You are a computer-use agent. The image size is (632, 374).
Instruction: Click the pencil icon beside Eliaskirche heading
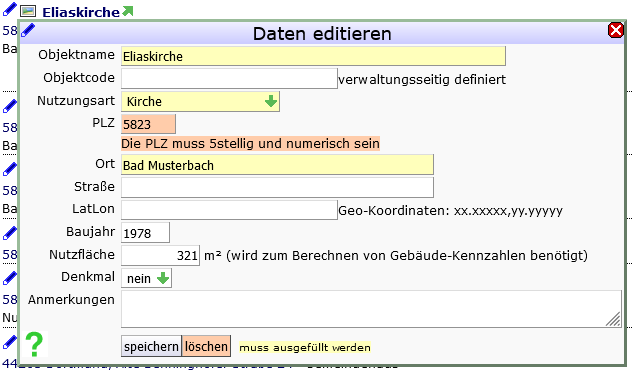click(x=10, y=9)
